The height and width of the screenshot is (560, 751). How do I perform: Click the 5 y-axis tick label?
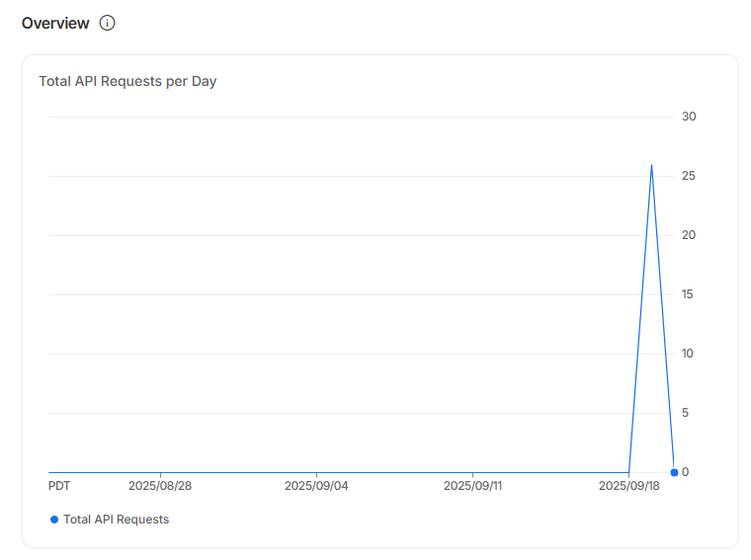(685, 413)
